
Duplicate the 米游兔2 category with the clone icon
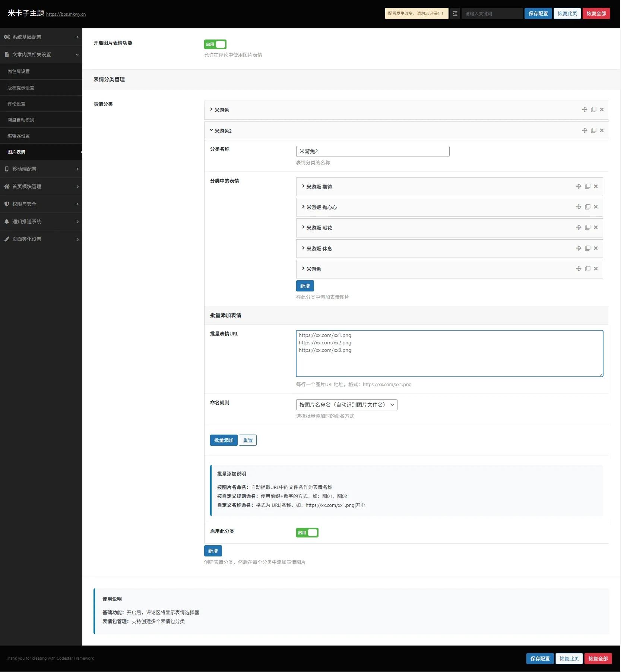click(x=593, y=130)
